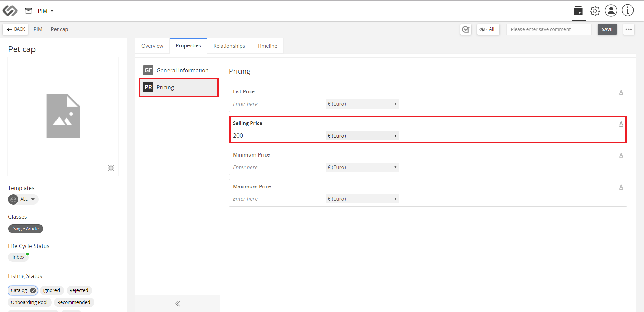644x312 pixels.
Task: Click the Pet cap breadcrumb
Action: 60,29
